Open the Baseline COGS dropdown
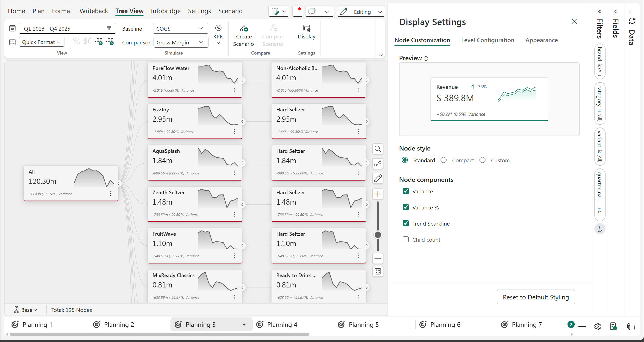 click(x=180, y=29)
